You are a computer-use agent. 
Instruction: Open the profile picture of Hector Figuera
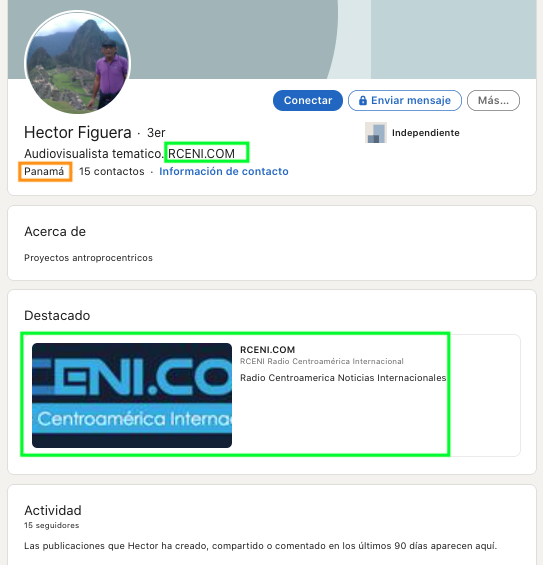77,63
